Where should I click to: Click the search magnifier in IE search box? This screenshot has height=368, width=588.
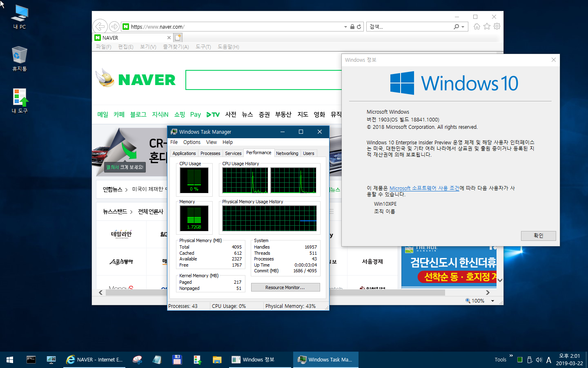(x=456, y=27)
